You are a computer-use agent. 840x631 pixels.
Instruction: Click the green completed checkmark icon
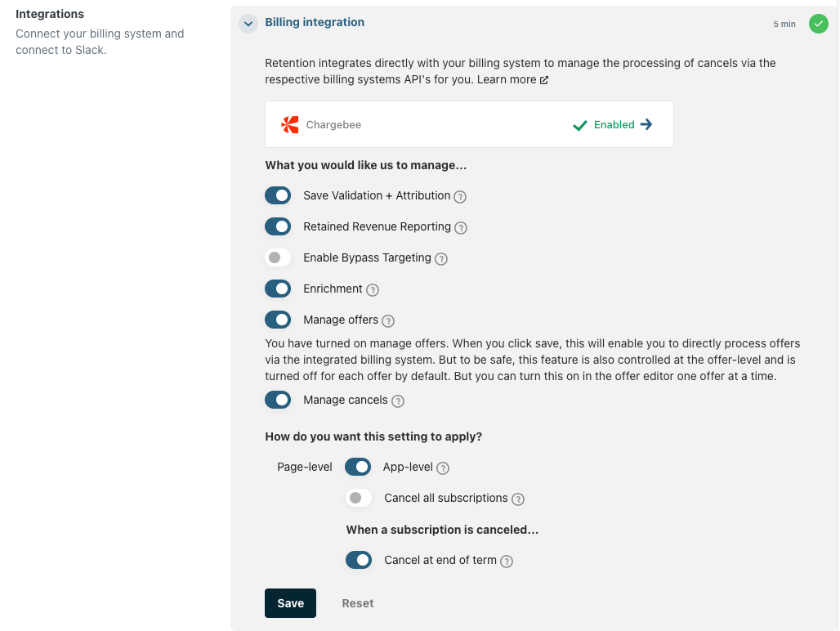(x=818, y=24)
